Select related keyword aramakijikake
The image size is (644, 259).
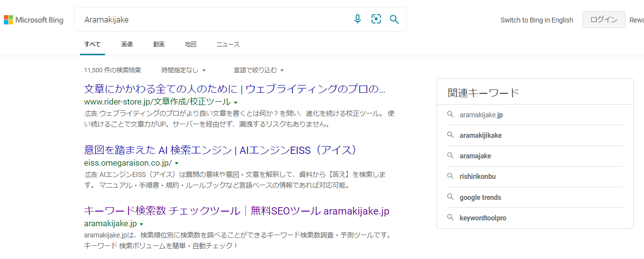click(x=480, y=135)
